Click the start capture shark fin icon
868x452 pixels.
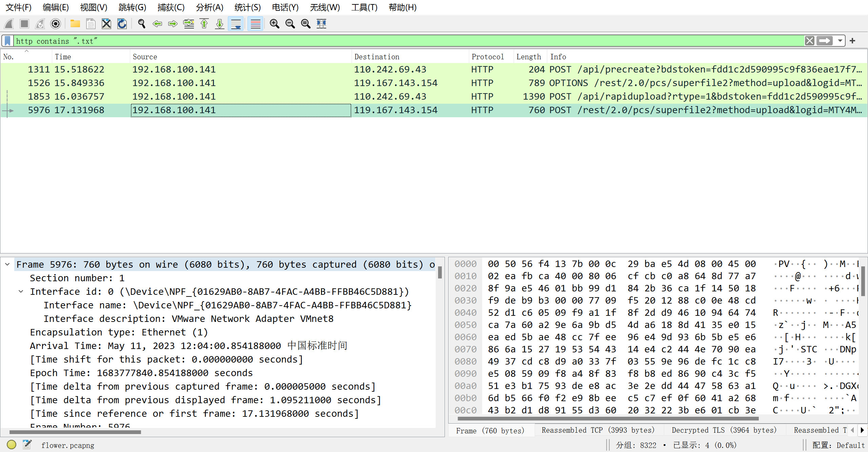click(9, 24)
